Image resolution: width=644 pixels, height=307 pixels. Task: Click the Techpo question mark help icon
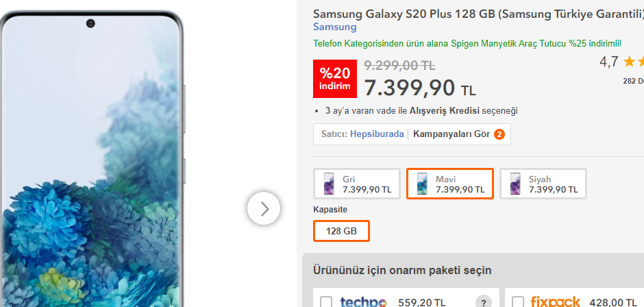pos(484,302)
